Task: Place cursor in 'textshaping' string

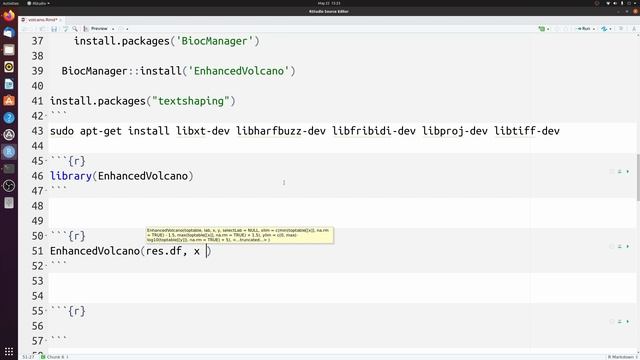Action: tap(191, 101)
